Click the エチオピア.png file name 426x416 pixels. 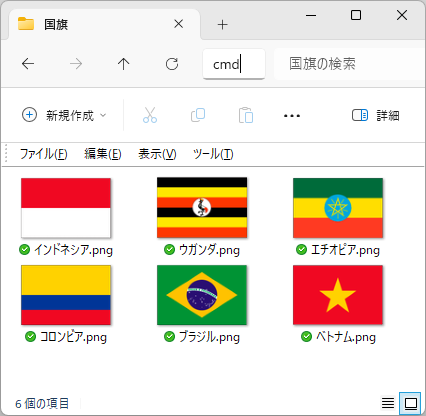tap(345, 250)
